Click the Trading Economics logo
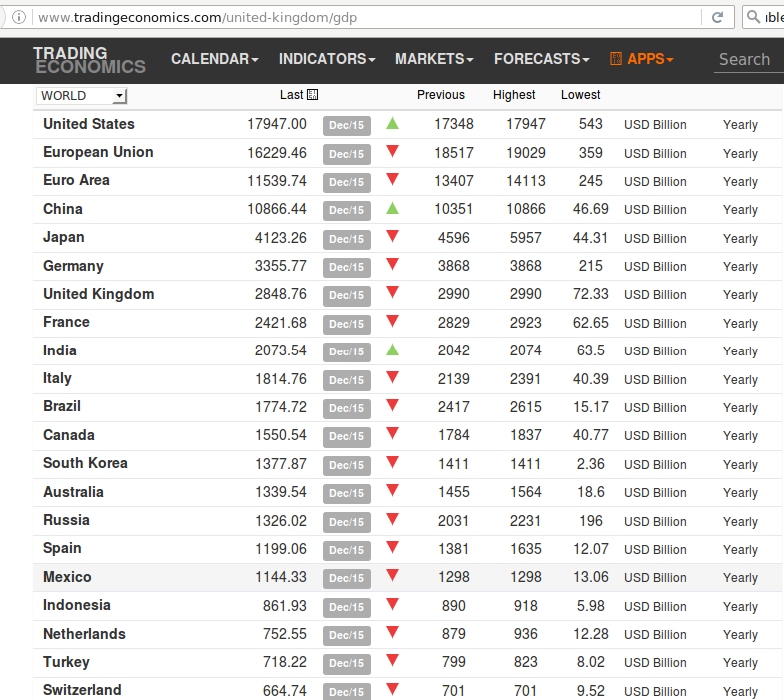Viewport: 784px width, 700px height. (89, 60)
